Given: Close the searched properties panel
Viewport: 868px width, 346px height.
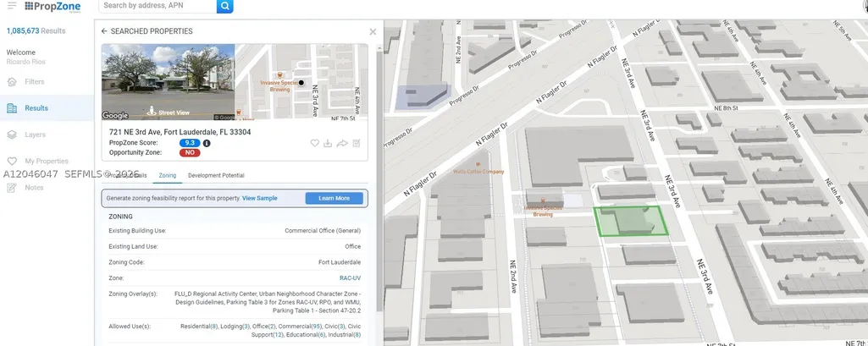Looking at the screenshot, I should (373, 32).
